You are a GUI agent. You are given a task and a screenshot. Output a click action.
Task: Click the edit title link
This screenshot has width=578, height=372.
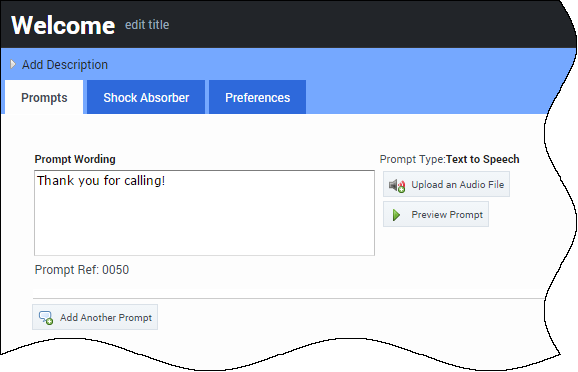point(147,25)
